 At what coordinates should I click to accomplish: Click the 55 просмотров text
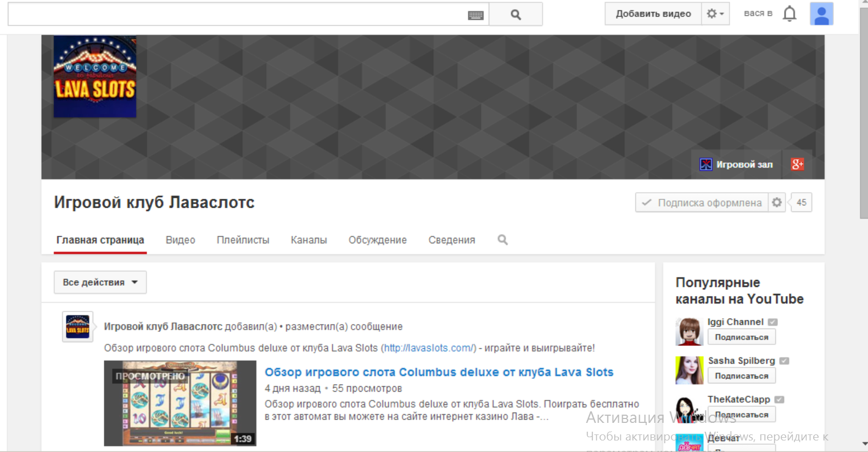point(367,388)
